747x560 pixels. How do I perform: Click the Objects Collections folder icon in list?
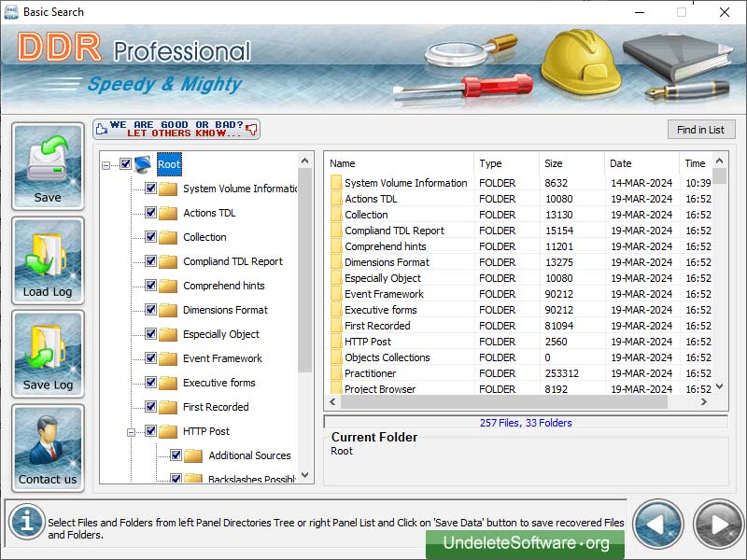click(x=336, y=357)
